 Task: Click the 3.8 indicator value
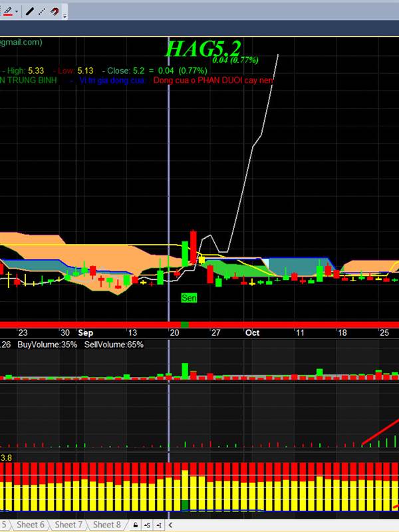[6, 458]
